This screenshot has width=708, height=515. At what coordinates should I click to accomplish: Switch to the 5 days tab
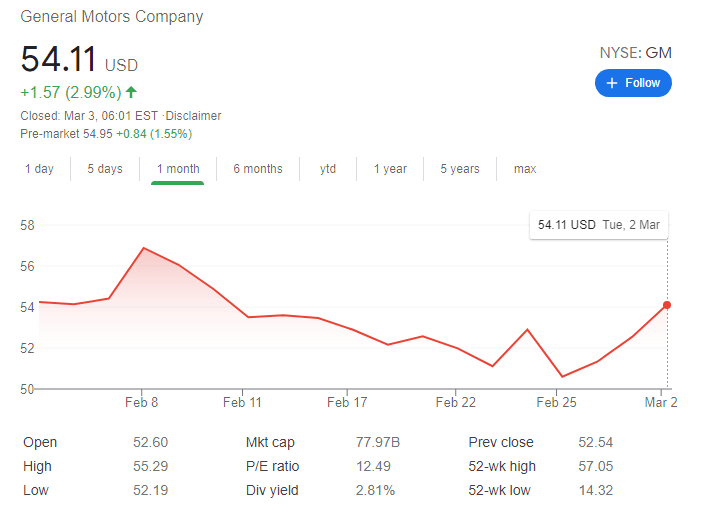click(x=105, y=169)
